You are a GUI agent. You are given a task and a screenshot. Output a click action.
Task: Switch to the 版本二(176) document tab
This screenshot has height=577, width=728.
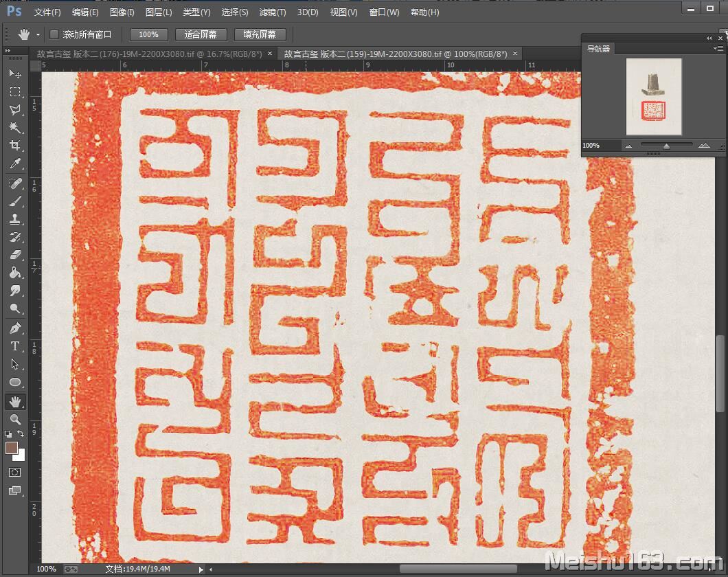point(150,54)
